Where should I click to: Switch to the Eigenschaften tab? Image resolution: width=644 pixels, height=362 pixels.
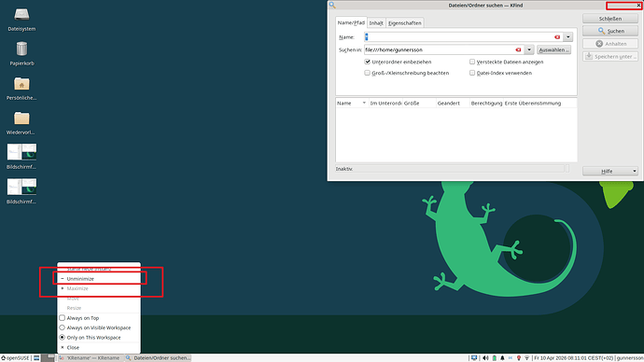pyautogui.click(x=405, y=23)
